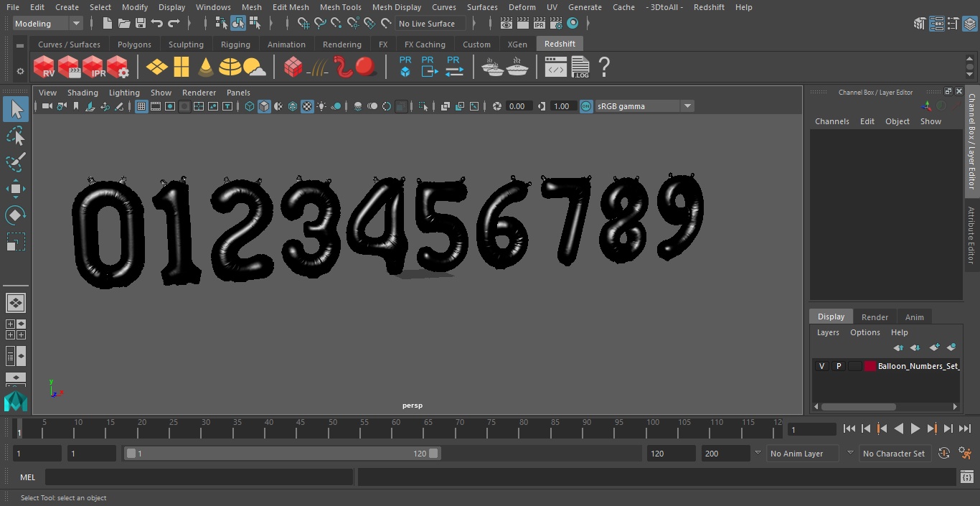The height and width of the screenshot is (506, 980).
Task: Open the Mesh Tools menu
Action: 340,7
